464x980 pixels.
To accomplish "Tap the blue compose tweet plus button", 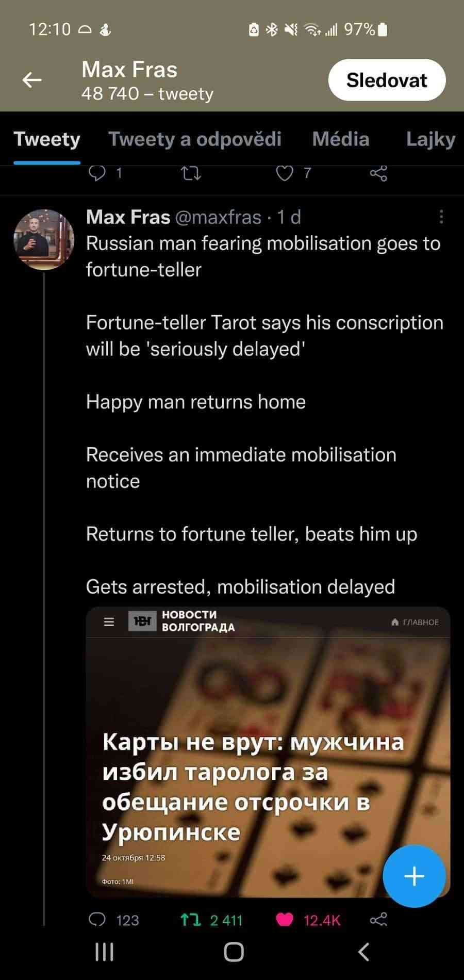I will click(415, 876).
